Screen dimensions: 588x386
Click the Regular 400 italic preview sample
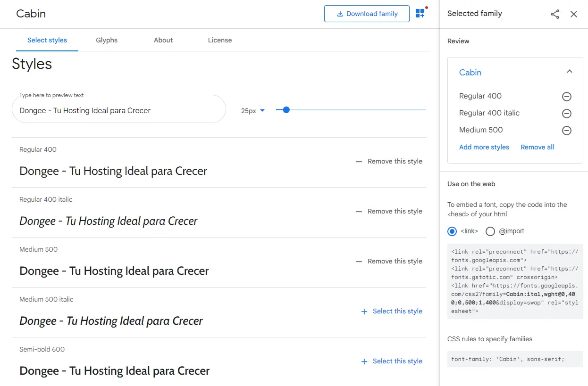tap(109, 221)
